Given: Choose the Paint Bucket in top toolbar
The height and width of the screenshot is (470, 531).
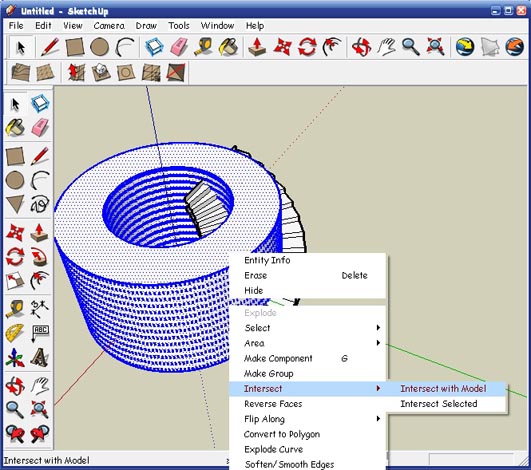Looking at the screenshot, I should pyautogui.click(x=229, y=47).
